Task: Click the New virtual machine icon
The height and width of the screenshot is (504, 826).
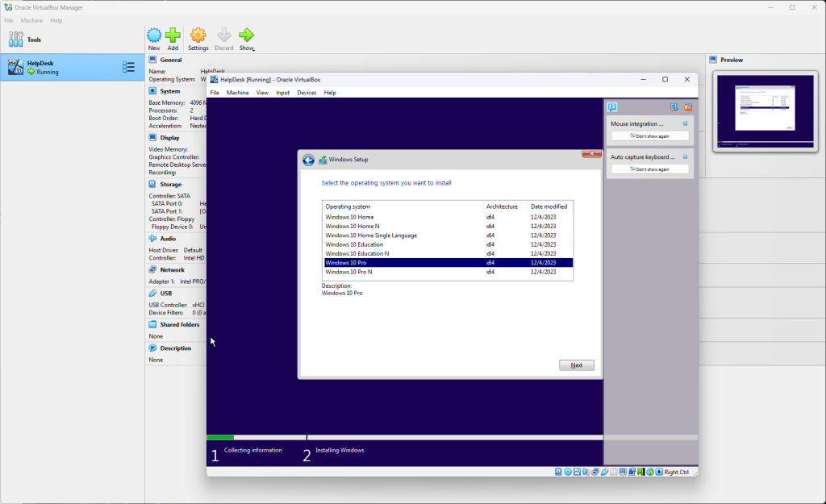Action: [x=154, y=35]
